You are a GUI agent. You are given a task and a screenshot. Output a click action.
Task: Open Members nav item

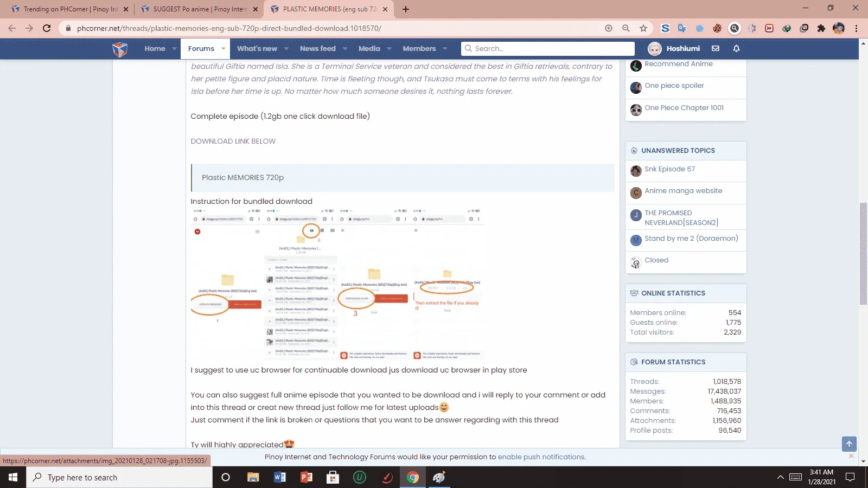pyautogui.click(x=419, y=48)
